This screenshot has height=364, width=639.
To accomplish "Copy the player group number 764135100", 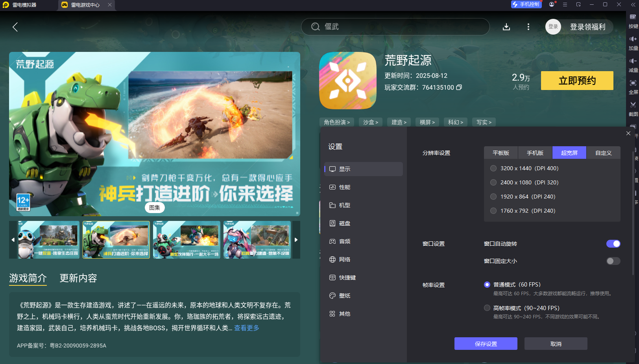I will [459, 87].
